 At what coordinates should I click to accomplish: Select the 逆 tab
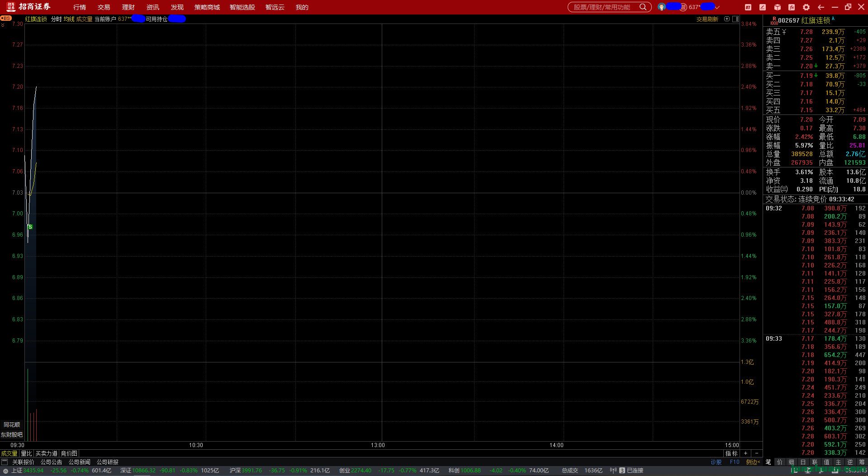(x=850, y=462)
